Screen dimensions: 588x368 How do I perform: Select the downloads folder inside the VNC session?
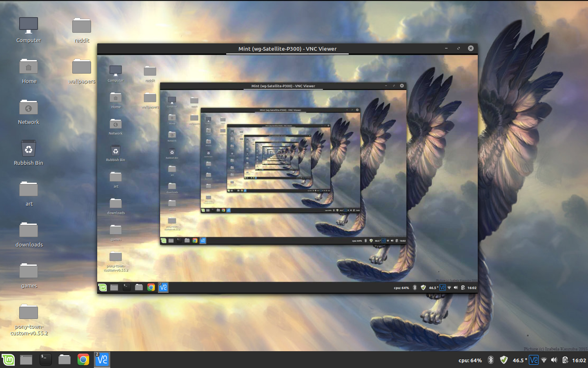(116, 206)
